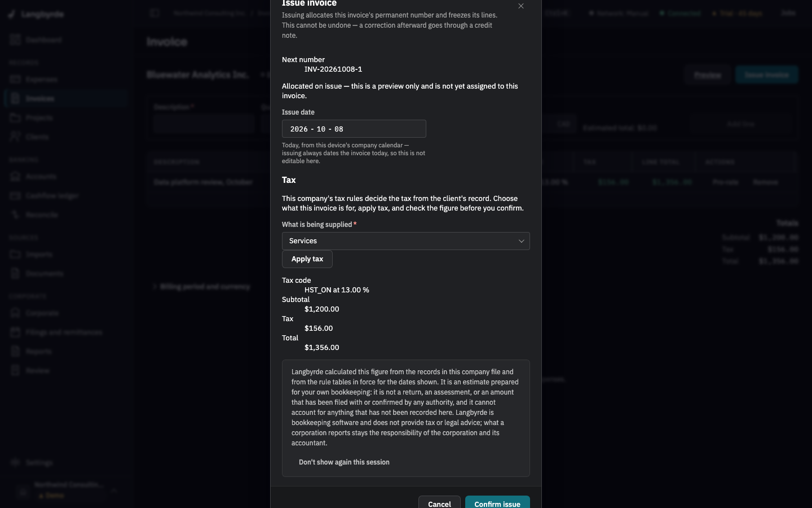This screenshot has width=812, height=508.
Task: Open Corporate in the background sidebar
Action: [65, 313]
